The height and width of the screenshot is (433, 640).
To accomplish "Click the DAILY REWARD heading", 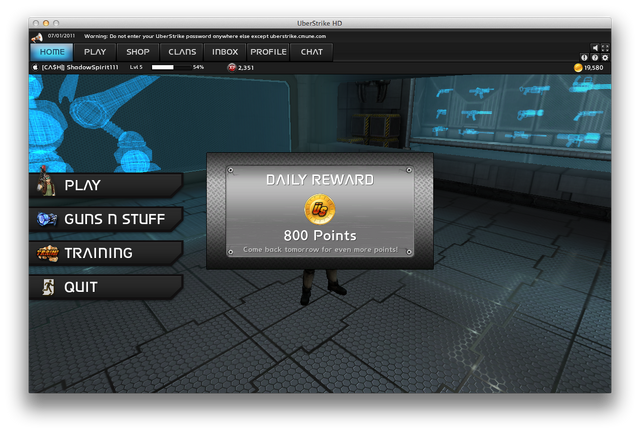I will pos(320,180).
